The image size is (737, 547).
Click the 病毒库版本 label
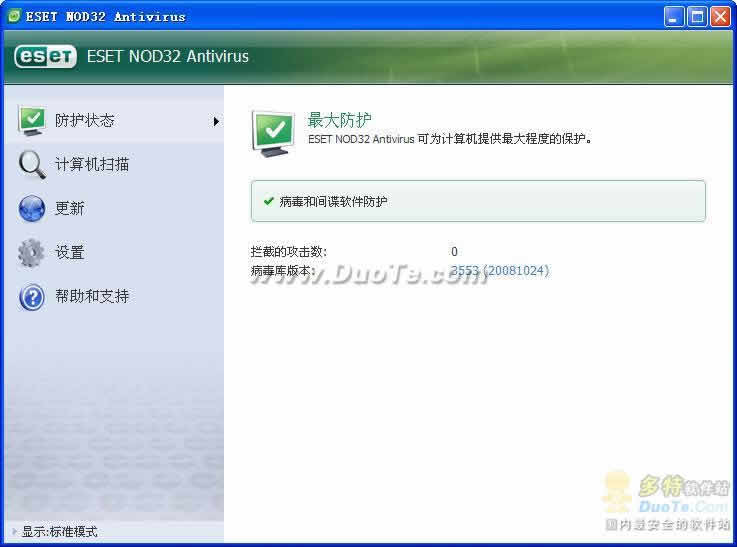283,271
